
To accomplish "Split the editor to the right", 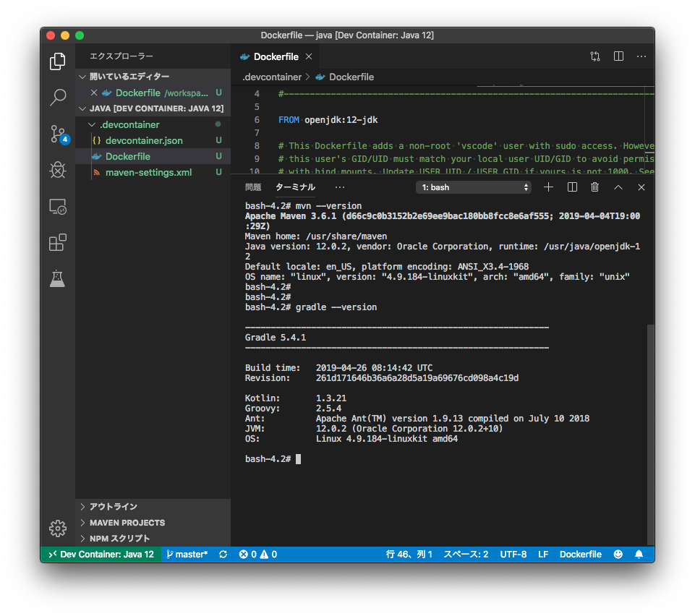I will (618, 56).
